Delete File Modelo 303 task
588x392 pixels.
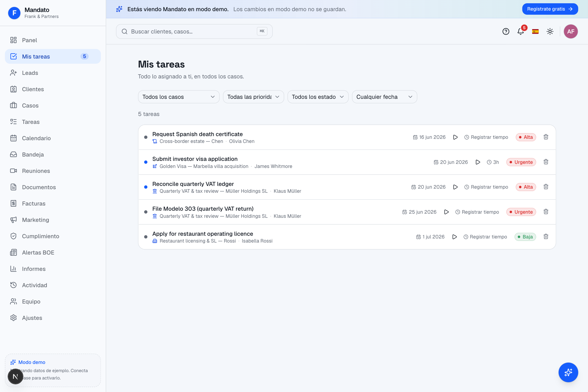click(x=546, y=212)
